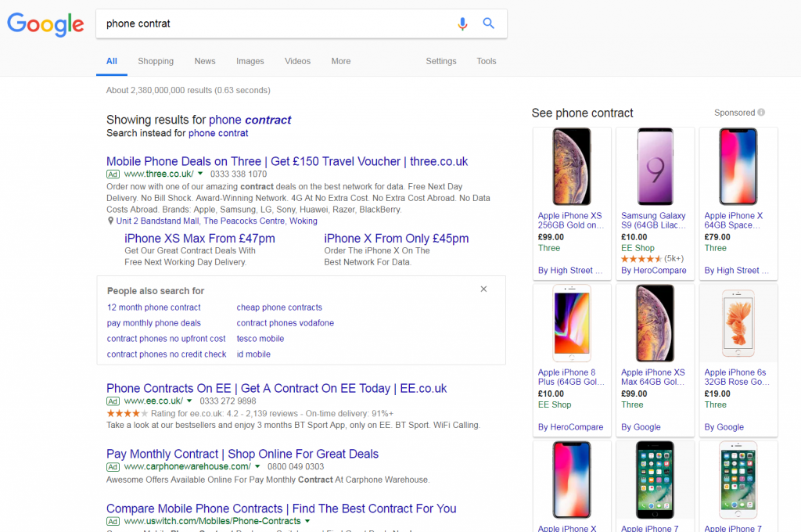Switch to the Shopping tab
The width and height of the screenshot is (801, 532).
coord(156,61)
